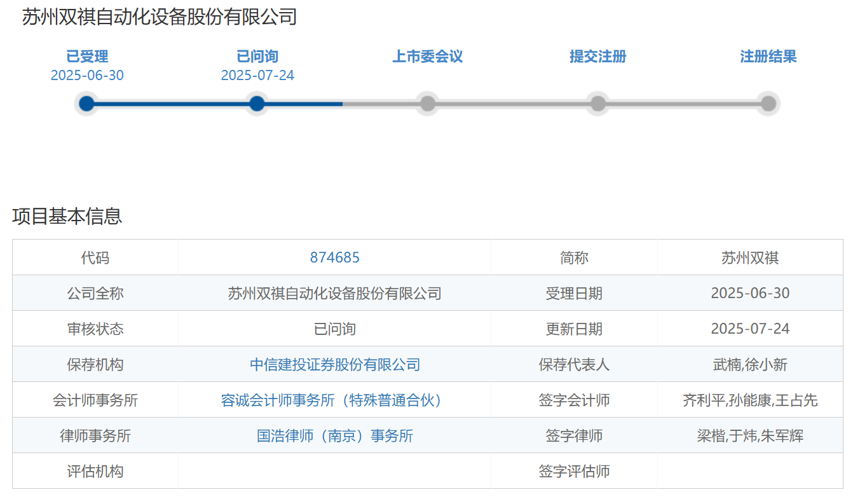Click the 签字评估师 label cell
The image size is (860, 504).
click(574, 471)
